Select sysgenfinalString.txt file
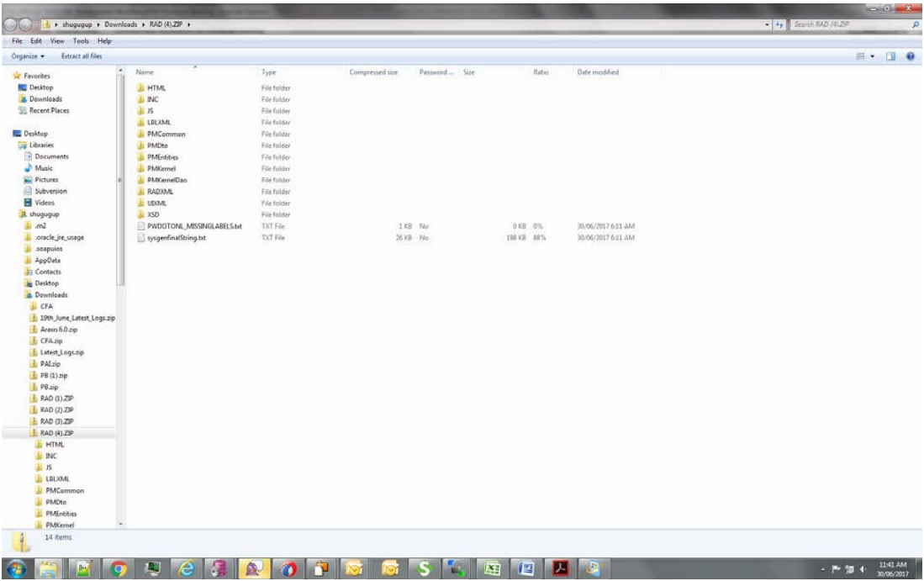This screenshot has height=581, width=924. pos(177,238)
